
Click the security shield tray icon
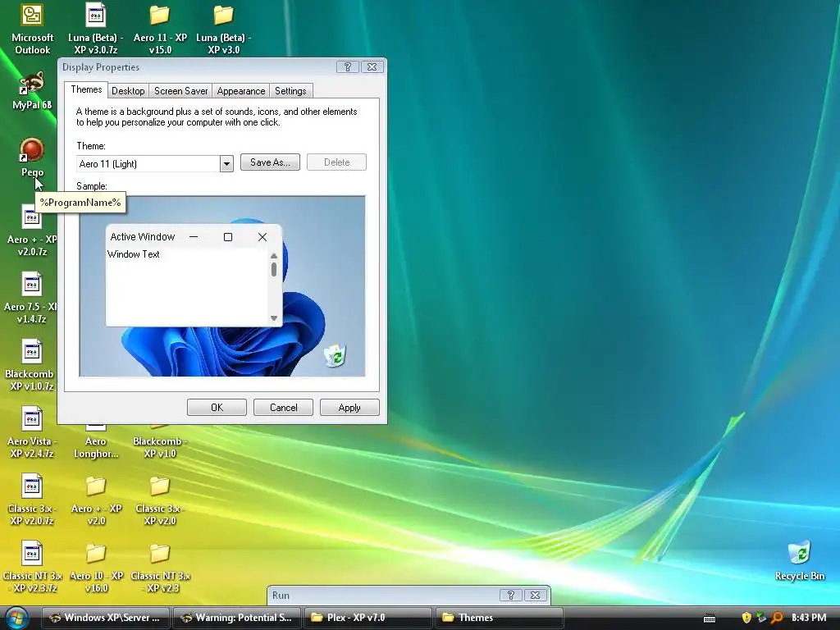[746, 618]
